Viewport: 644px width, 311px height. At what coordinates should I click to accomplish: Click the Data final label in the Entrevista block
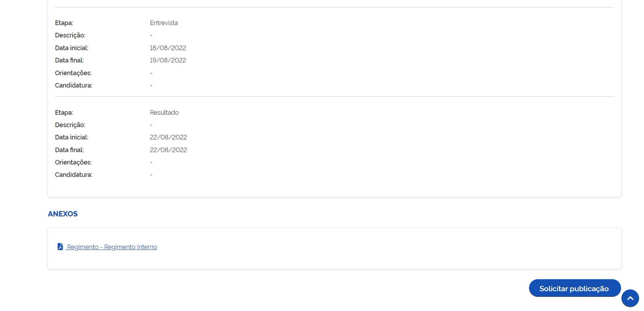point(69,60)
